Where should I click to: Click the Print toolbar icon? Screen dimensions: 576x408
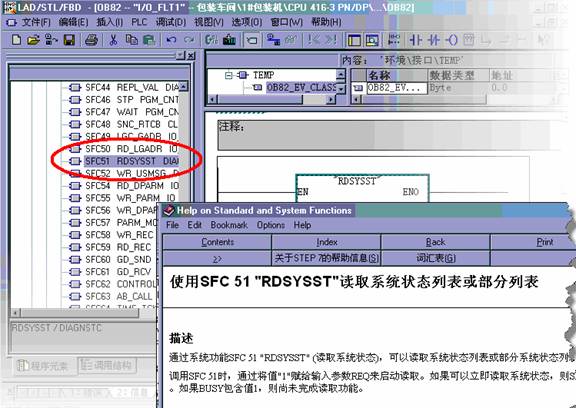click(91, 40)
